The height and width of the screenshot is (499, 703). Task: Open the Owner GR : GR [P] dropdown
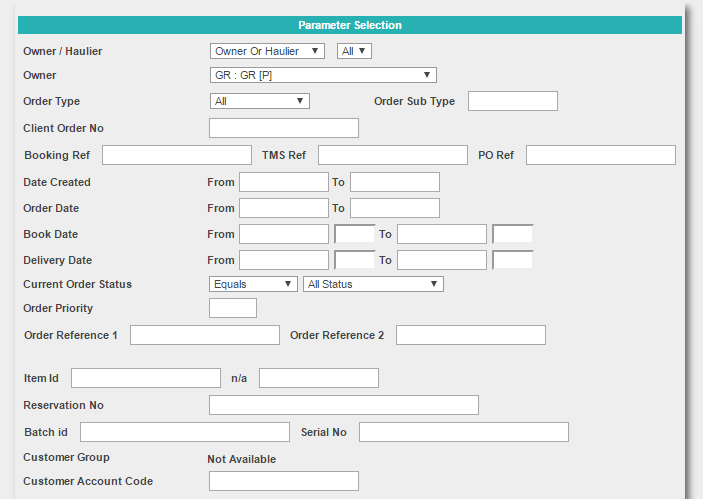point(323,75)
